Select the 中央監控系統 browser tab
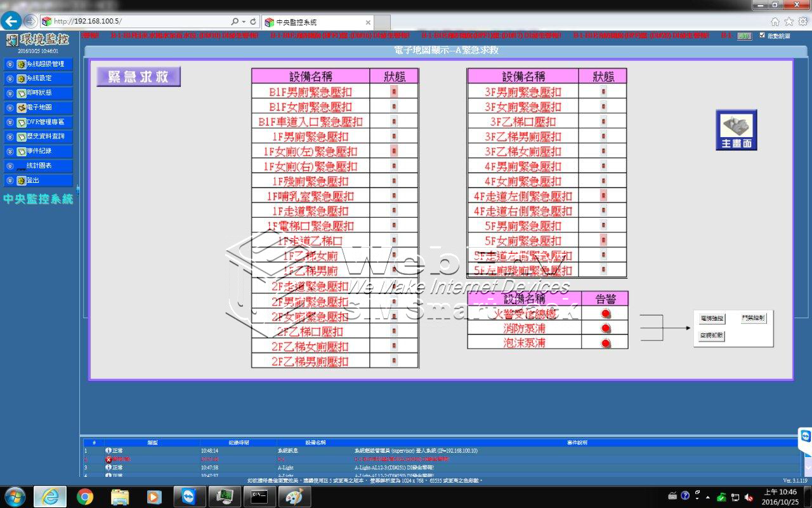812x508 pixels. point(317,22)
